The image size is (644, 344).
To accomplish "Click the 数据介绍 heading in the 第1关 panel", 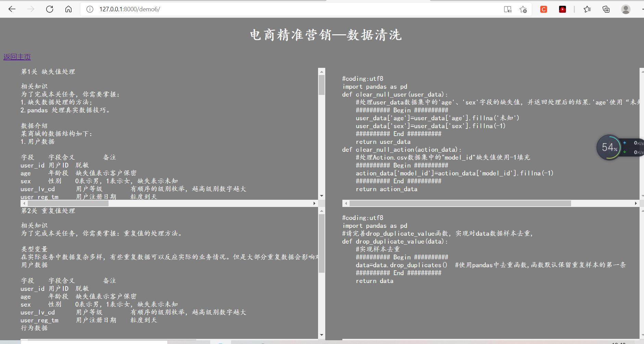I will [34, 126].
